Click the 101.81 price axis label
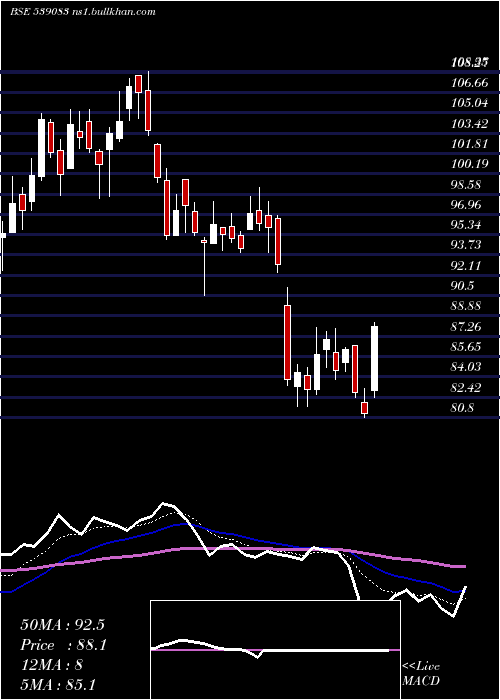 [469, 144]
